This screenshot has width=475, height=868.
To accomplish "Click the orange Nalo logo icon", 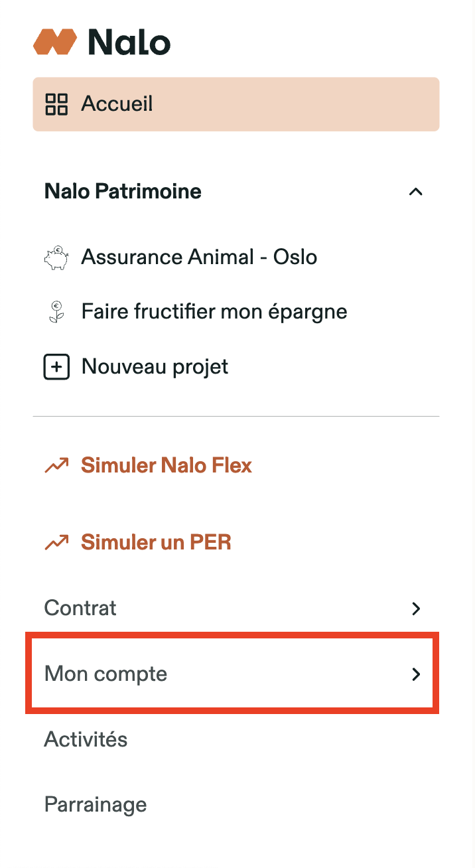I will pos(54,42).
